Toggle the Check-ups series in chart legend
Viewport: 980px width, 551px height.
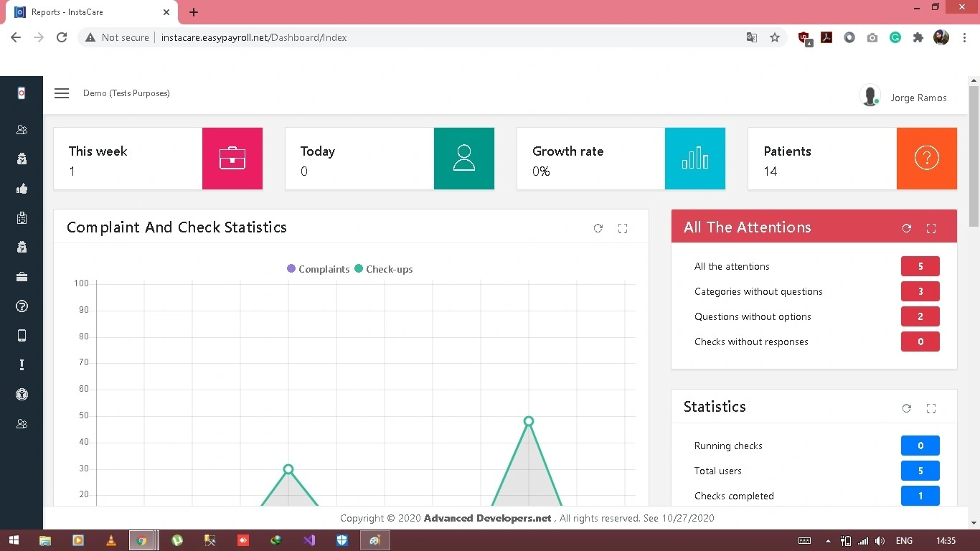(383, 269)
